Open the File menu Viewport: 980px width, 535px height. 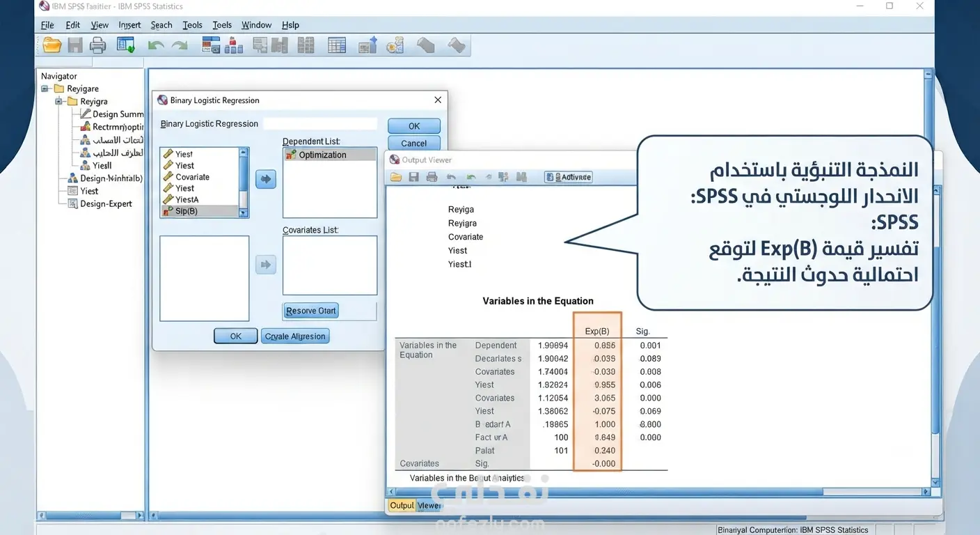(x=47, y=25)
